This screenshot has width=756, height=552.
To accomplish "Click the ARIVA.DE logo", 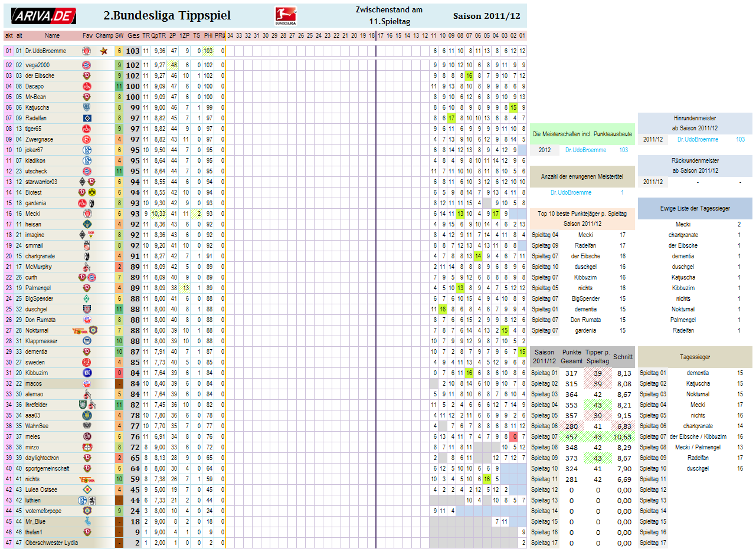I will tap(44, 16).
